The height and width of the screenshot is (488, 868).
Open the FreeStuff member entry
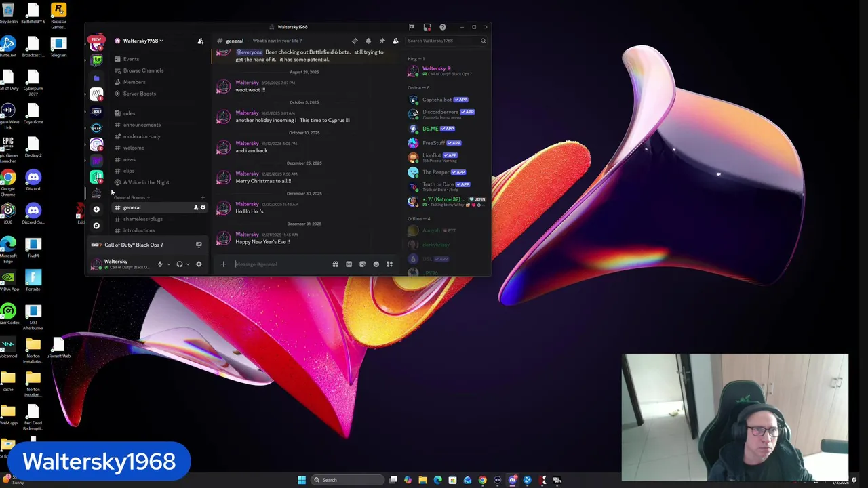click(x=446, y=143)
